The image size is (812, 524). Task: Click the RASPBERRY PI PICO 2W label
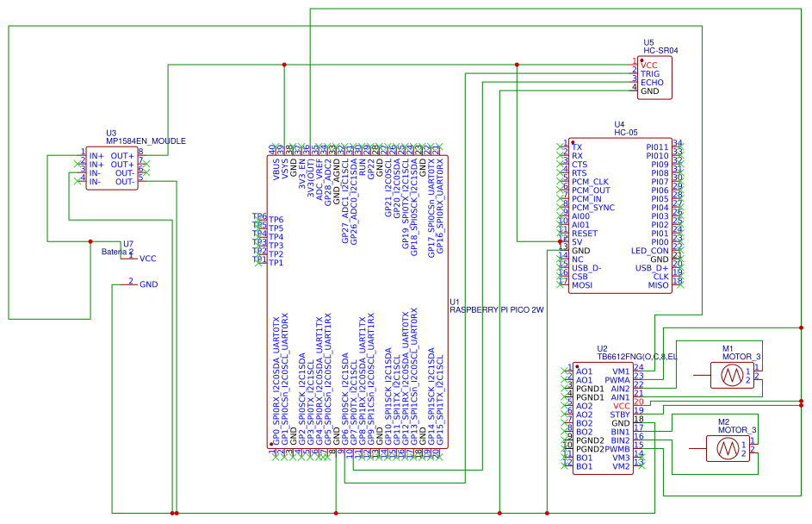pos(497,309)
